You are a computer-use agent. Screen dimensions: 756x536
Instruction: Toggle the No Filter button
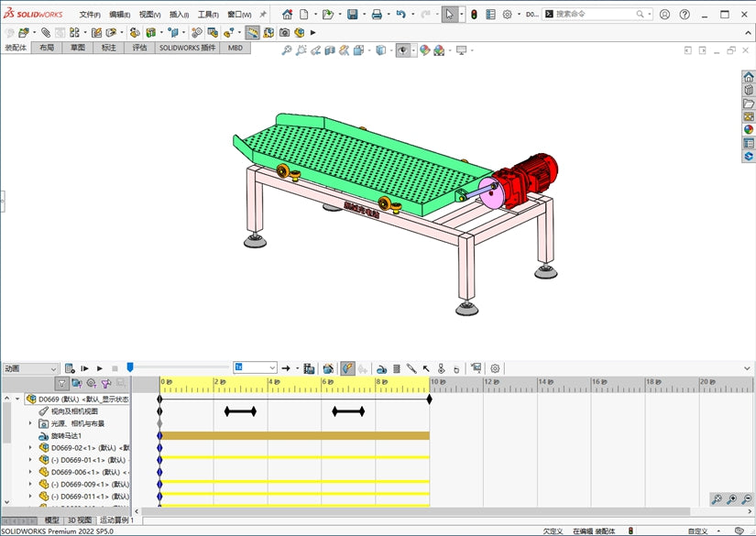[x=61, y=384]
